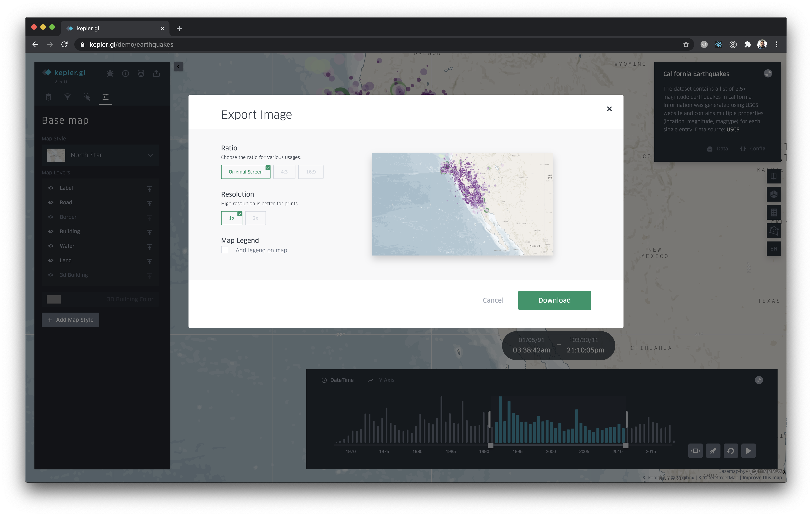
Task: Click the share/export icon in the header
Action: coord(157,73)
